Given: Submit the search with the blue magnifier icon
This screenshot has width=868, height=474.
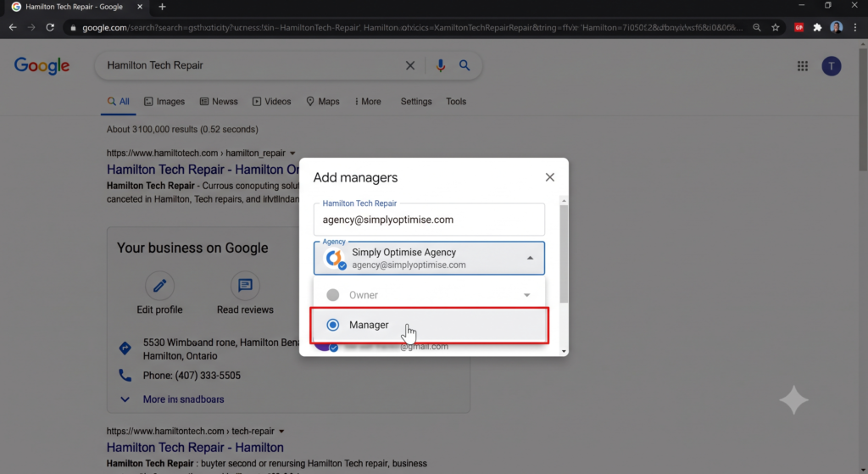Looking at the screenshot, I should [465, 65].
